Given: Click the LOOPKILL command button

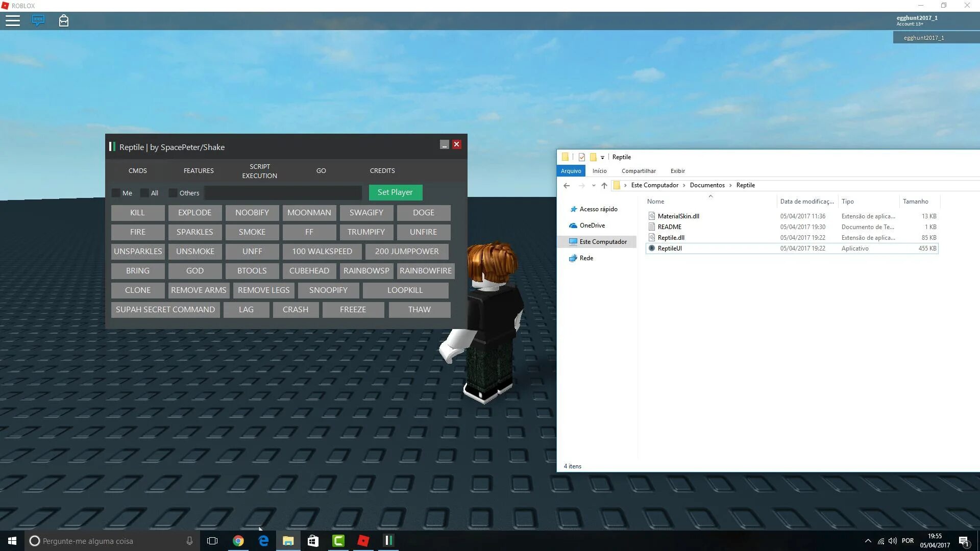Looking at the screenshot, I should pos(405,290).
